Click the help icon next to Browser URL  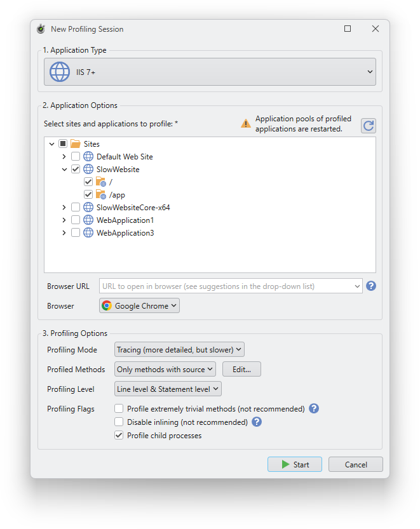click(x=371, y=286)
